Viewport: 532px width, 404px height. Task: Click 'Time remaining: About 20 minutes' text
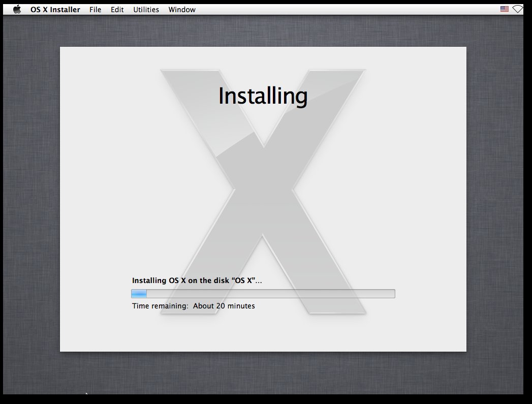pos(194,306)
